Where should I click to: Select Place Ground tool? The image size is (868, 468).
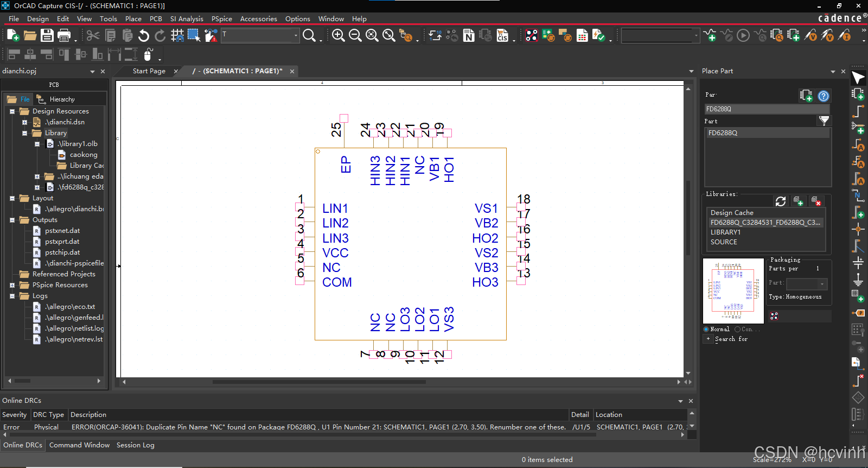click(858, 280)
